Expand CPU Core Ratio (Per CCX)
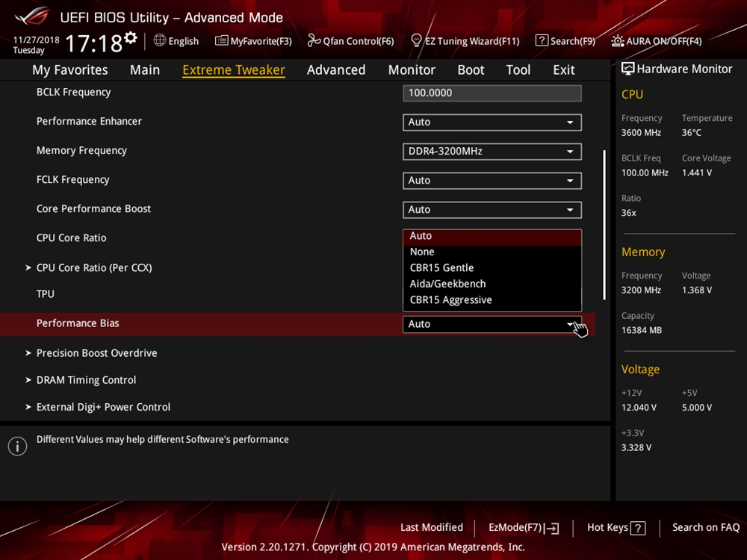This screenshot has height=560, width=747. point(94,268)
